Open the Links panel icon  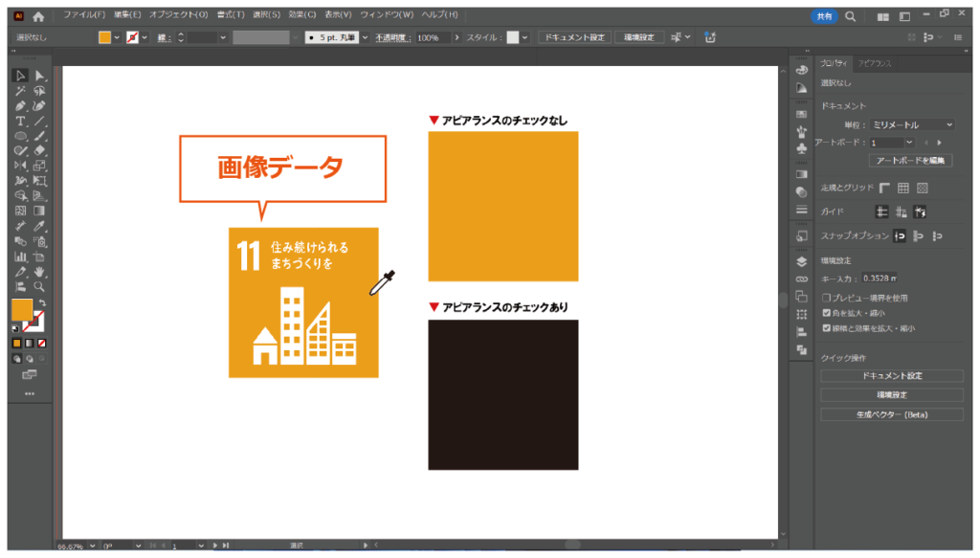tap(802, 279)
